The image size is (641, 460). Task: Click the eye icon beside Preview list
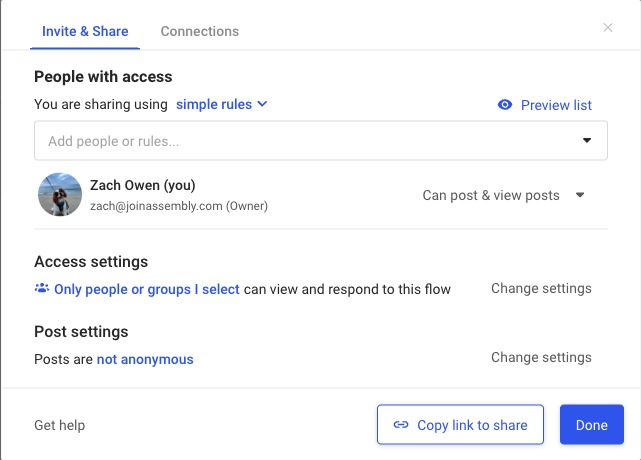point(505,105)
